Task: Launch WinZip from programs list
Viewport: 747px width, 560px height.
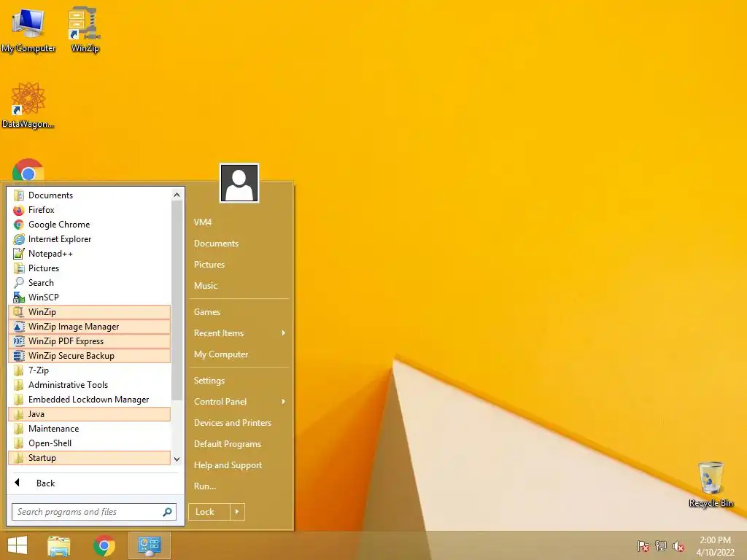Action: [x=90, y=312]
